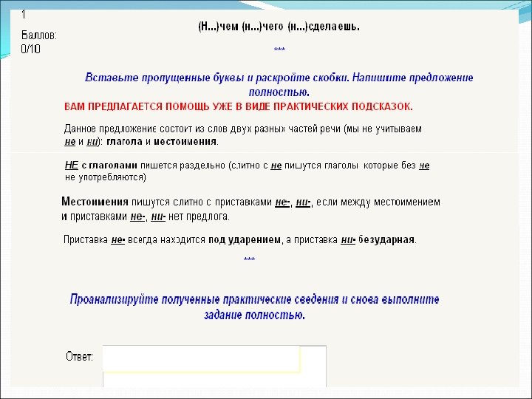Screen dimensions: 532x399
Task: Click the paragraph starting 'Данное предложение состоит'
Action: (243, 135)
